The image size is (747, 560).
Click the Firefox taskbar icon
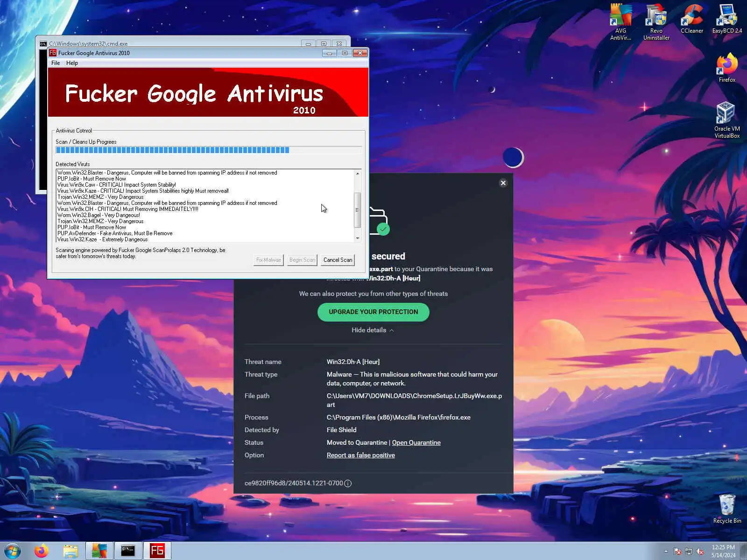[42, 551]
